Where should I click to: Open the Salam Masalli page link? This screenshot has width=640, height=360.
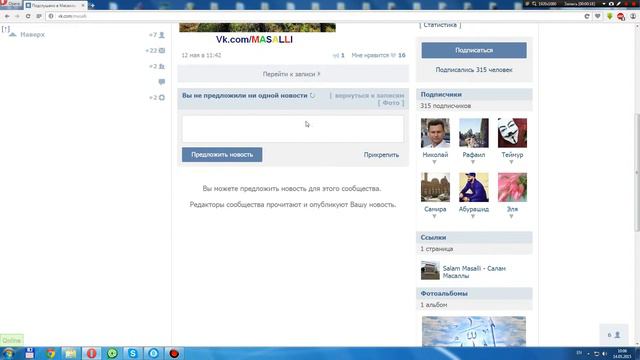[474, 272]
